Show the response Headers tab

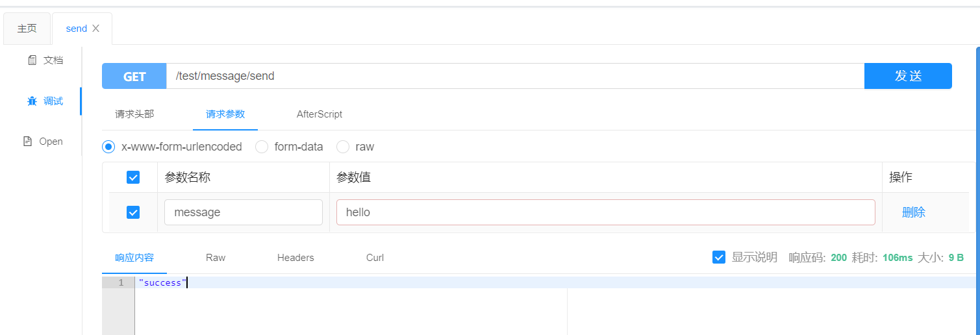click(295, 258)
